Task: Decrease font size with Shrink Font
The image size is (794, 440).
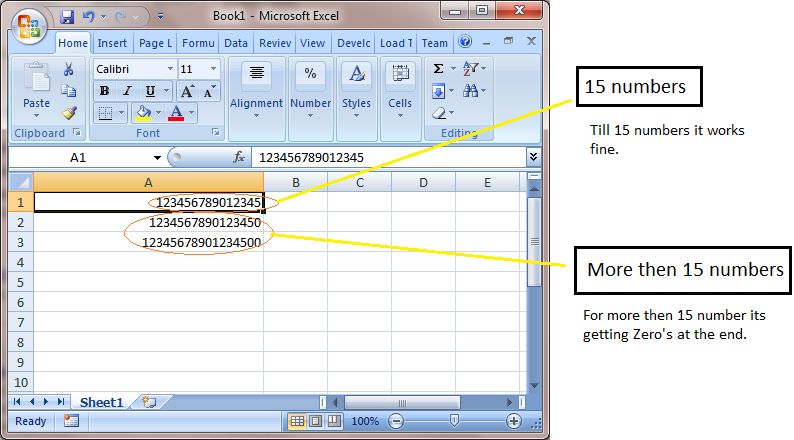Action: tap(209, 91)
